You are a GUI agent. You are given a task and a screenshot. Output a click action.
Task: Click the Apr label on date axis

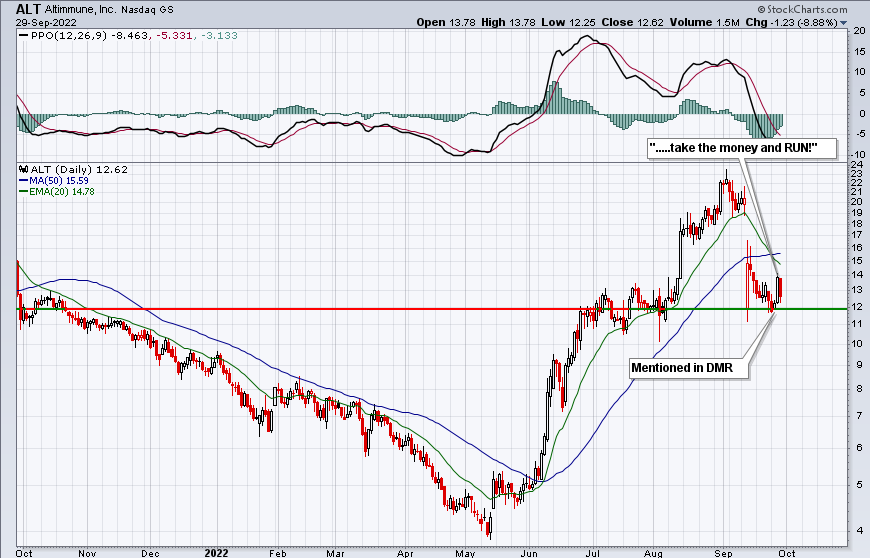pos(406,553)
